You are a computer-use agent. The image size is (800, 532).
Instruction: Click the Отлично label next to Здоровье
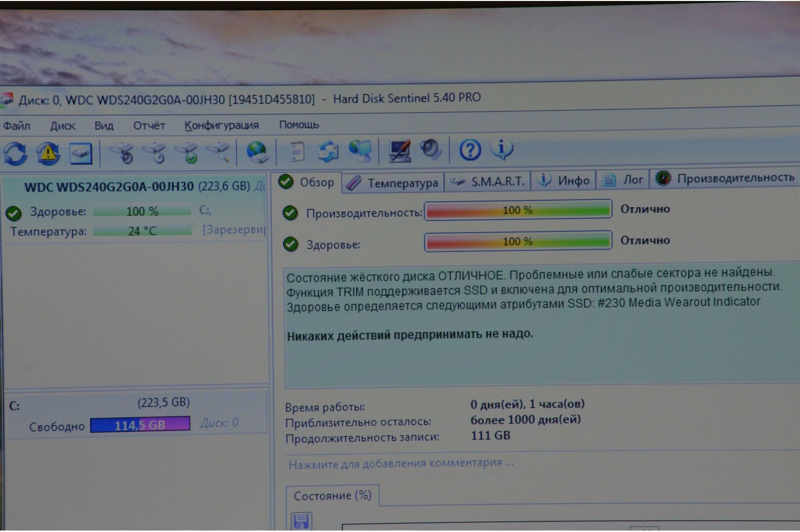(x=645, y=240)
